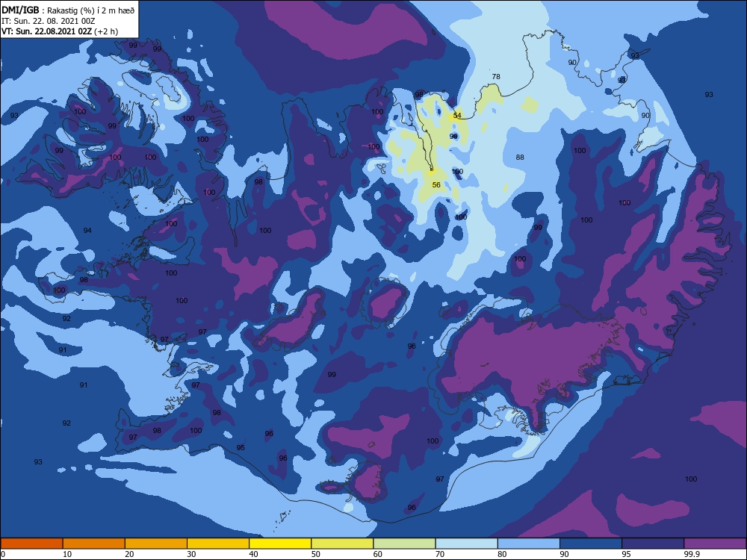
Task: Click the 50–60 pale yellow legend swatch
Action: tap(342, 544)
